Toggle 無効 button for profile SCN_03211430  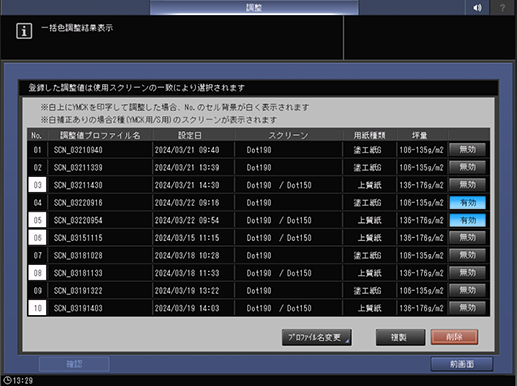(467, 185)
